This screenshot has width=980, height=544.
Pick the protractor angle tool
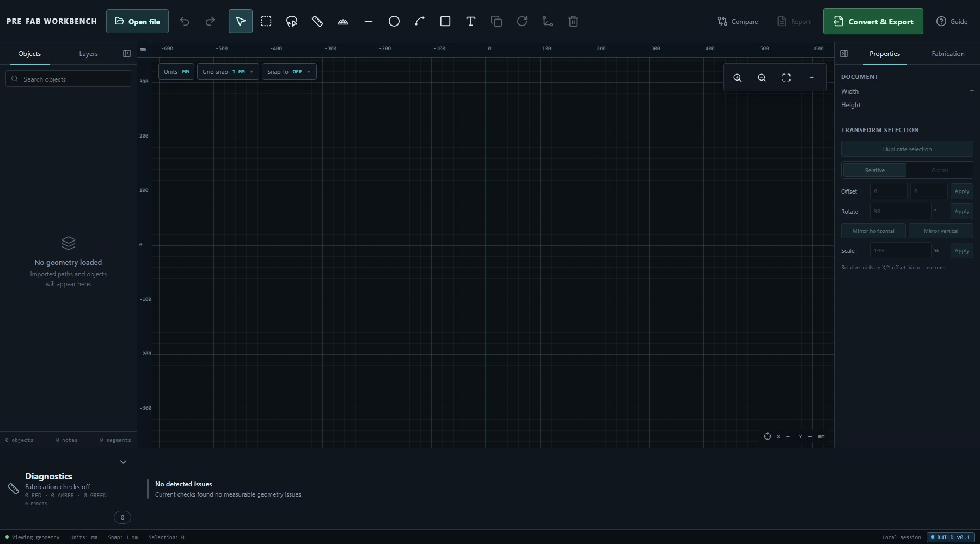[x=343, y=21]
